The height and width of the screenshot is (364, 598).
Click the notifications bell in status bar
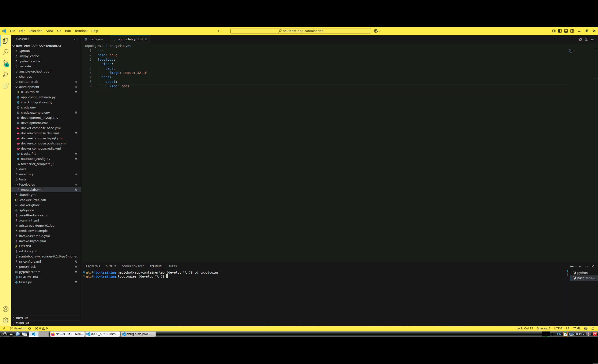click(593, 328)
